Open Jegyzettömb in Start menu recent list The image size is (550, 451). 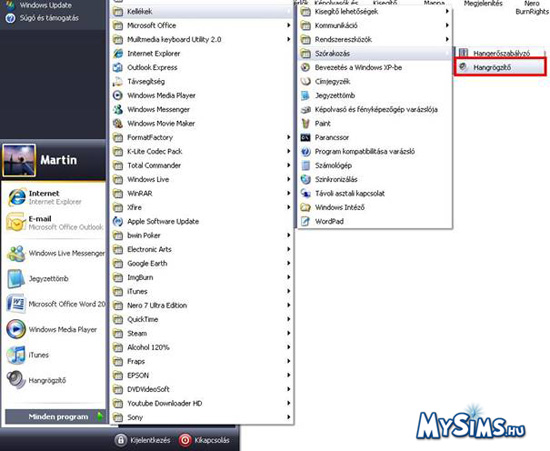click(x=54, y=278)
